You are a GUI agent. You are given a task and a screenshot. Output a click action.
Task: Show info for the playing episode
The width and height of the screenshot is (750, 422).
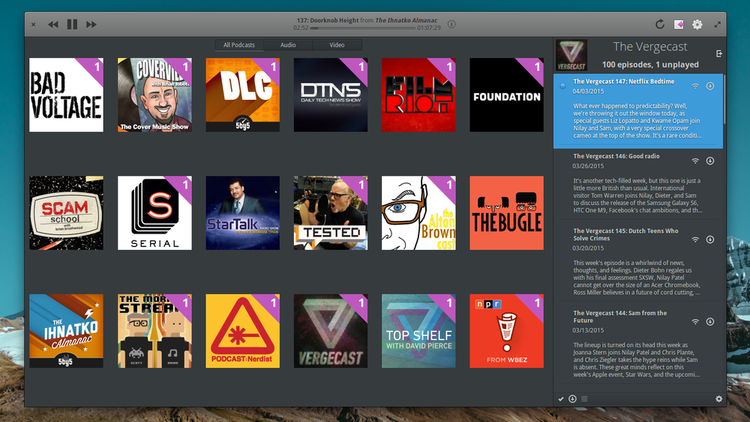[x=451, y=23]
